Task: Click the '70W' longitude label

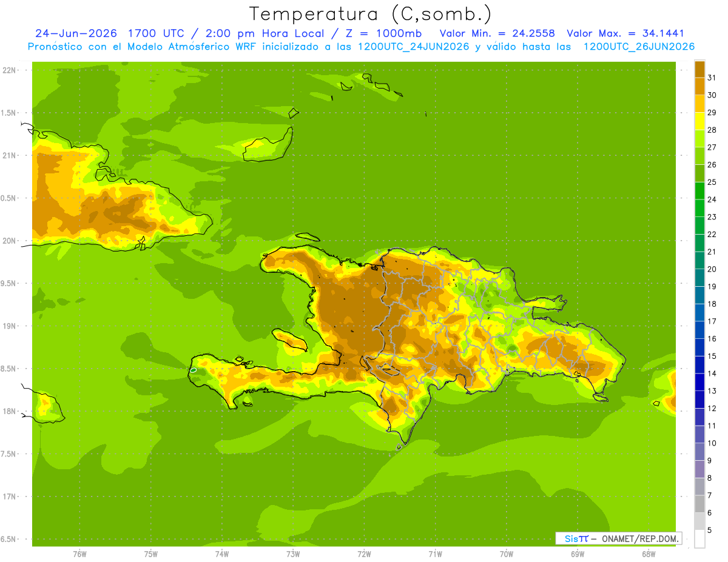Action: pos(507,554)
